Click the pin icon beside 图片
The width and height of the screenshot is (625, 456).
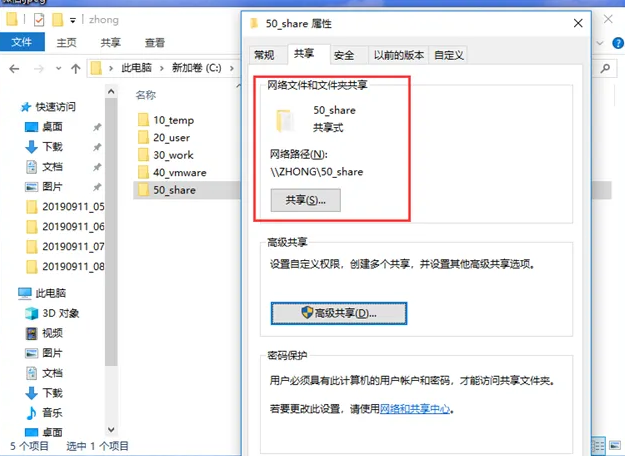(x=97, y=187)
